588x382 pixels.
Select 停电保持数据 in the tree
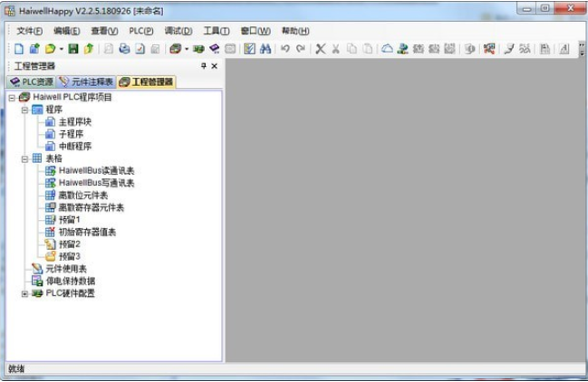point(71,281)
